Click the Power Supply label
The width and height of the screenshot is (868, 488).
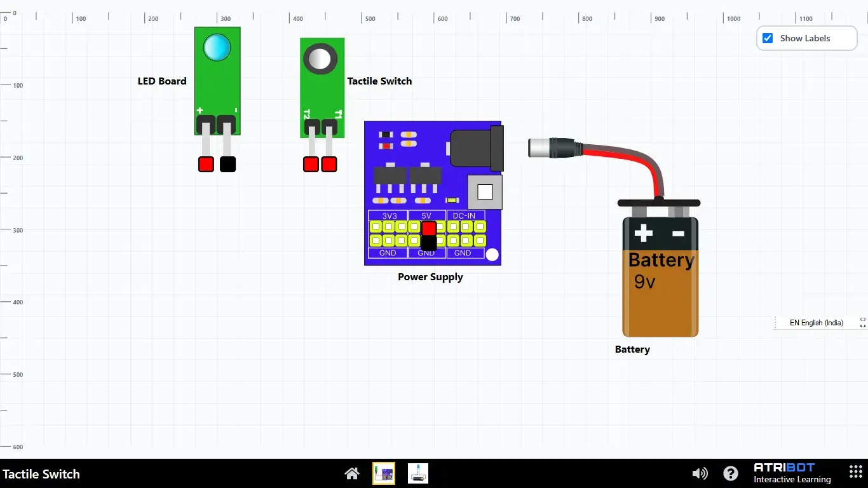(x=430, y=277)
